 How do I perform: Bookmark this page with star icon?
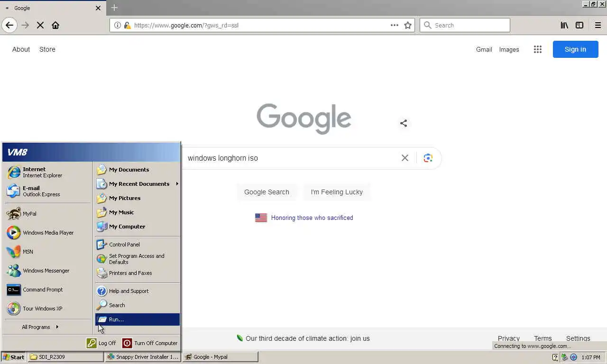tap(408, 25)
